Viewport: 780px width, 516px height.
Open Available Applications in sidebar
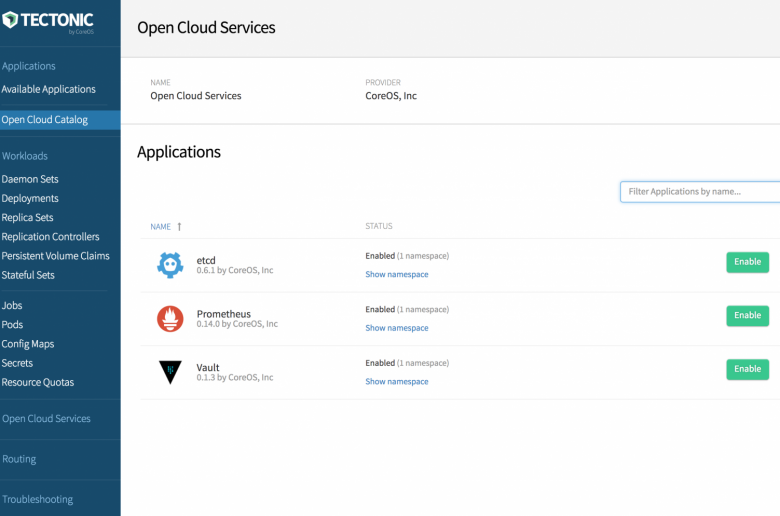pyautogui.click(x=48, y=89)
